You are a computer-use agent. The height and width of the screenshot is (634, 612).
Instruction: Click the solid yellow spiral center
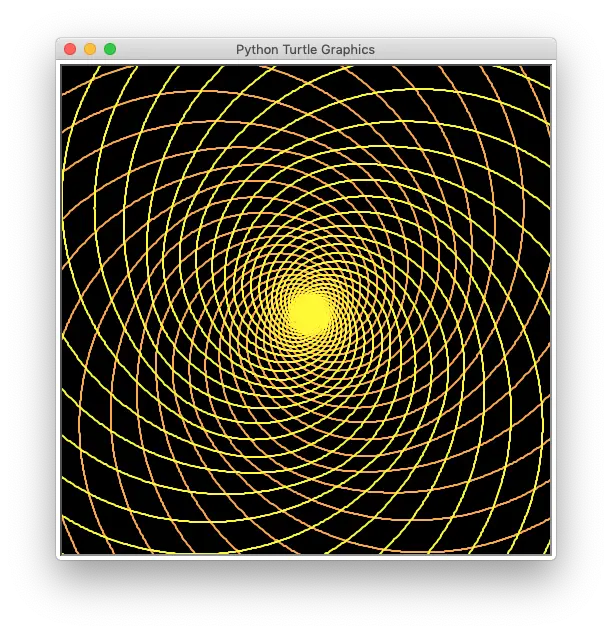click(309, 314)
